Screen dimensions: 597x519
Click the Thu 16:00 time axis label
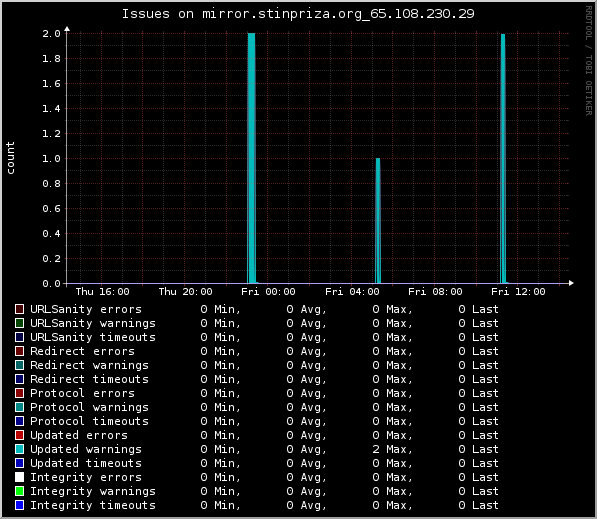[102, 292]
